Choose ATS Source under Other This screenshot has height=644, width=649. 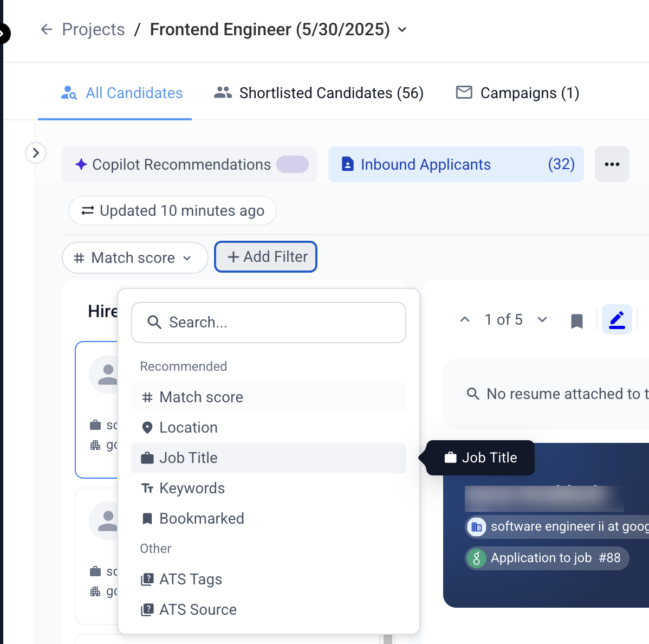(x=269, y=610)
